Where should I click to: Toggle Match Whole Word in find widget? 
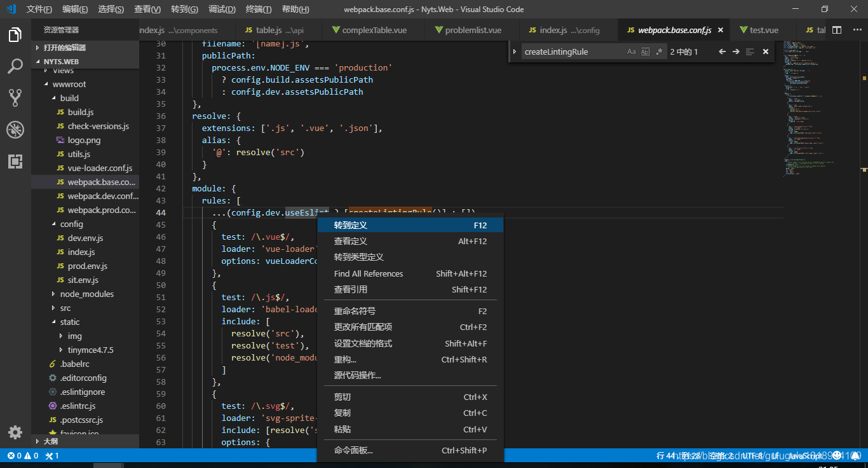tap(646, 52)
